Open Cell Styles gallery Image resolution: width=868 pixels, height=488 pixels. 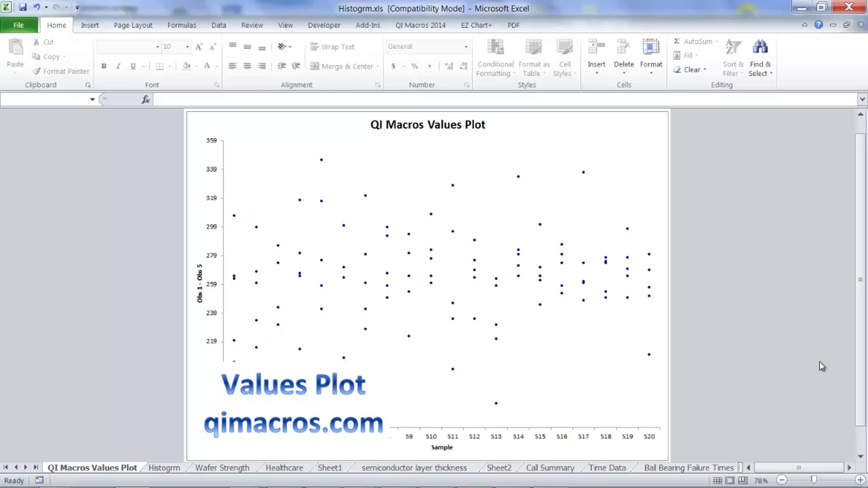click(x=564, y=58)
